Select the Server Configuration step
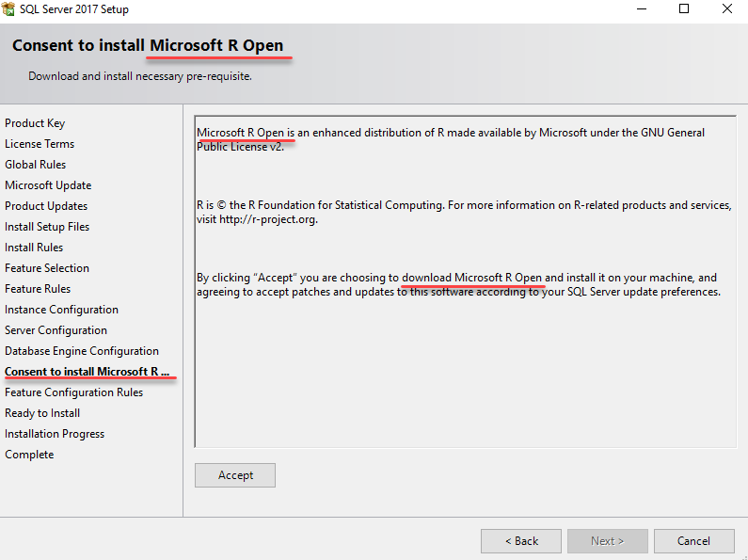Screen dimensions: 748x560 tap(56, 330)
